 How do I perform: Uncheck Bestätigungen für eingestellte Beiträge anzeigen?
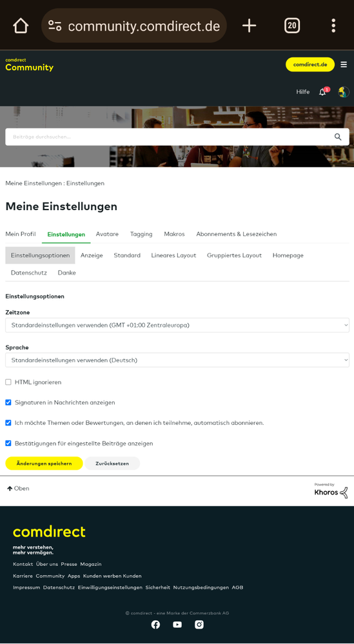coord(8,444)
